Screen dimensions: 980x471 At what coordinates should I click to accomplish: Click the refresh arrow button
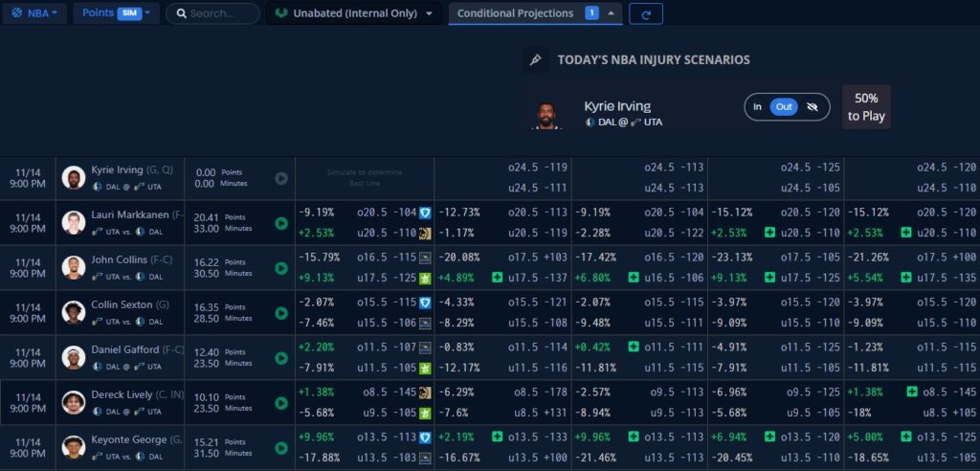tap(646, 13)
